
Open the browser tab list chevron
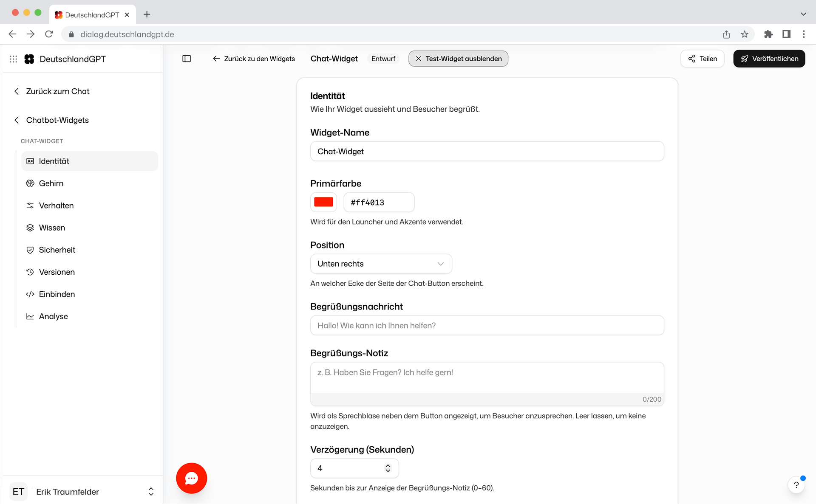803,14
